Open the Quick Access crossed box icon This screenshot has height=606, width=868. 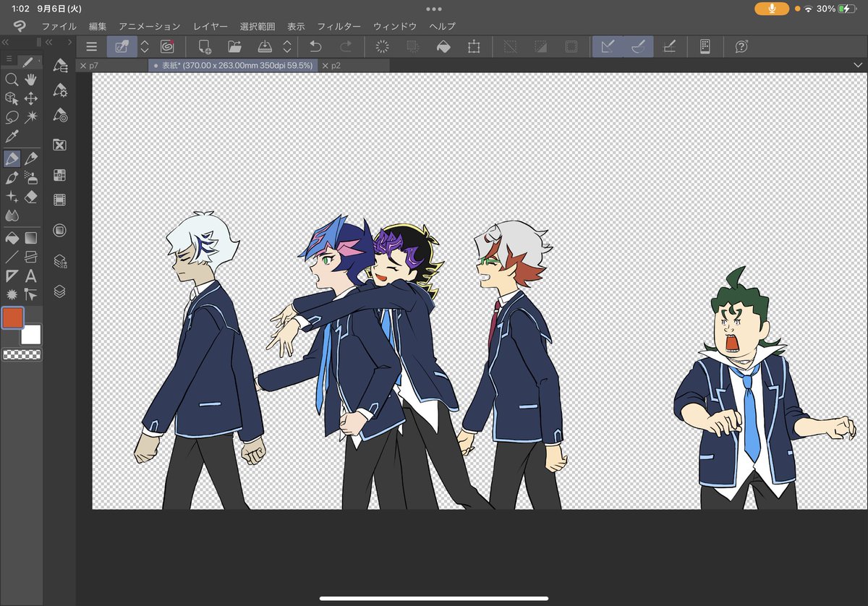coord(60,145)
